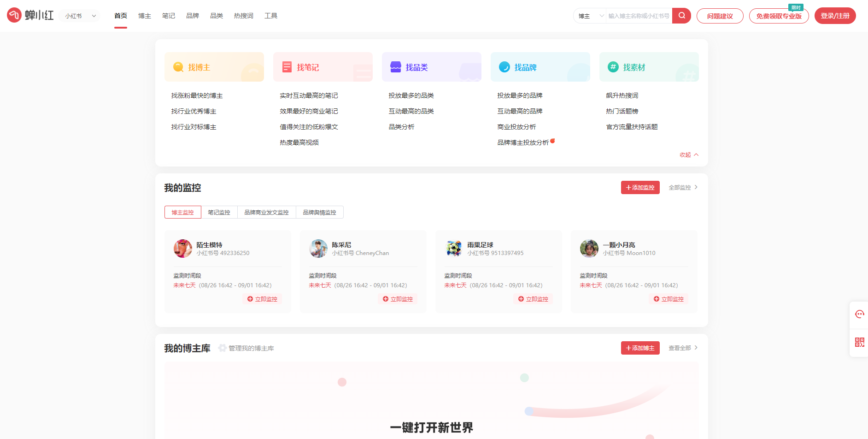
Task: Click plus icon in 陈采尼 立即监控
Action: pyautogui.click(x=386, y=299)
